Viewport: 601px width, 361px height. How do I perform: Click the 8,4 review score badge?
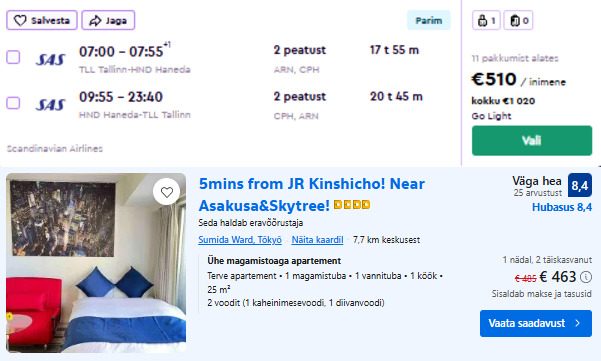[580, 185]
